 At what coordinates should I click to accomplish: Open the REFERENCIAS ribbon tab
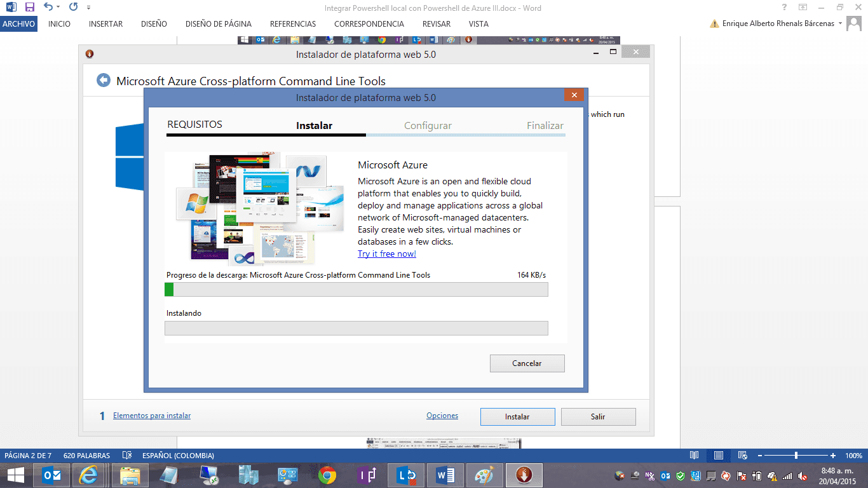point(292,24)
